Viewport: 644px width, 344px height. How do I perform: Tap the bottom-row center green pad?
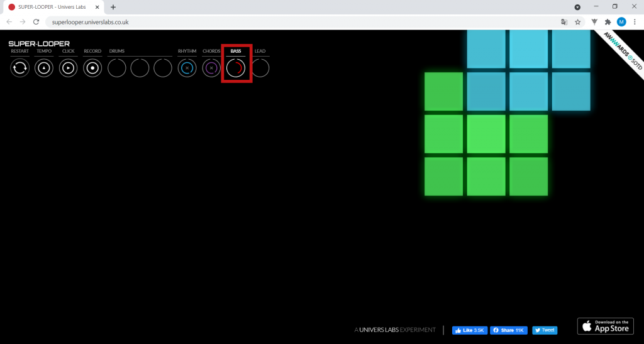[486, 177]
